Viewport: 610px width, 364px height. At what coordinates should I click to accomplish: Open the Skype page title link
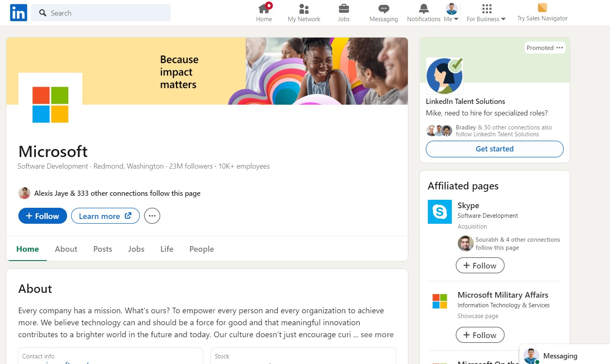click(x=468, y=205)
